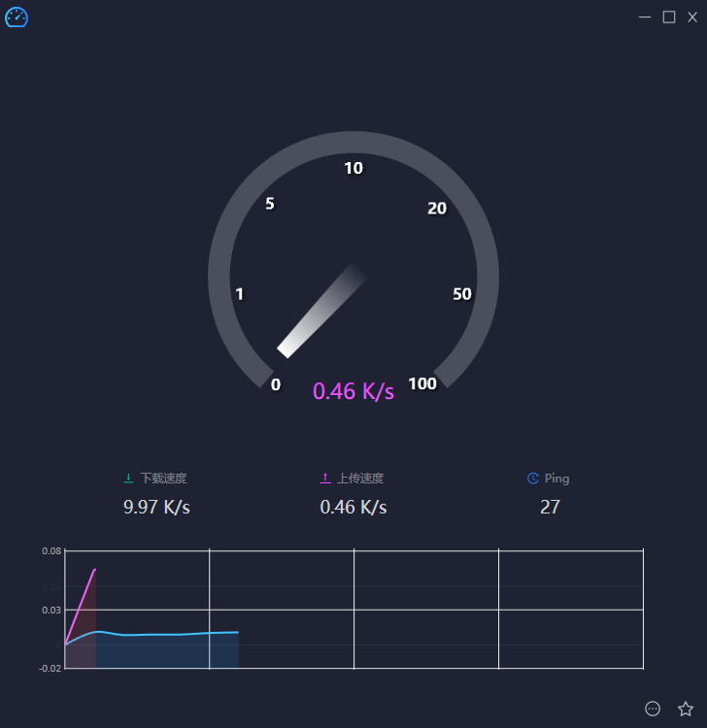Click the speedometer app logo icon
The width and height of the screenshot is (707, 728).
click(17, 17)
